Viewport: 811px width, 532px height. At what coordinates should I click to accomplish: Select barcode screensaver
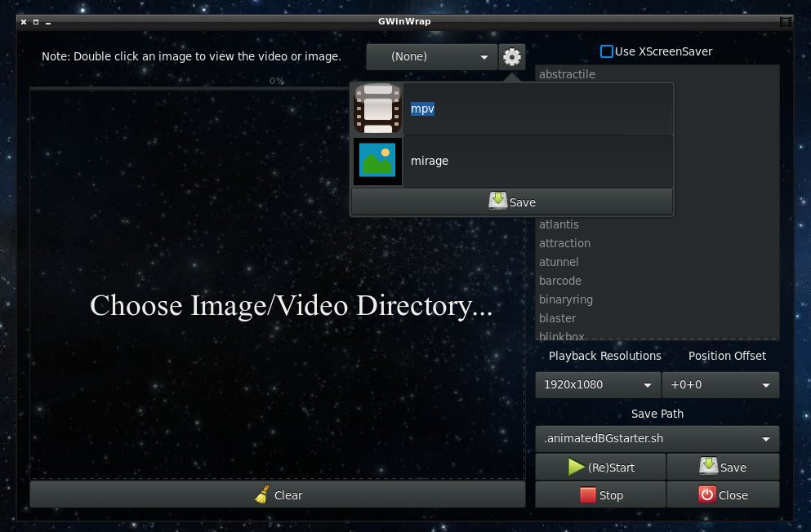point(657,281)
